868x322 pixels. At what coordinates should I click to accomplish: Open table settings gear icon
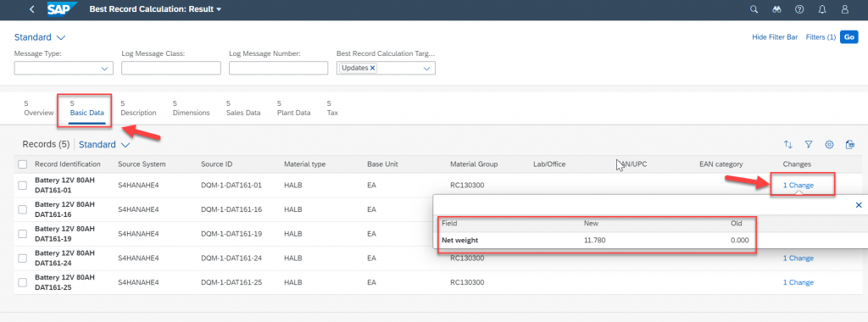click(x=829, y=144)
